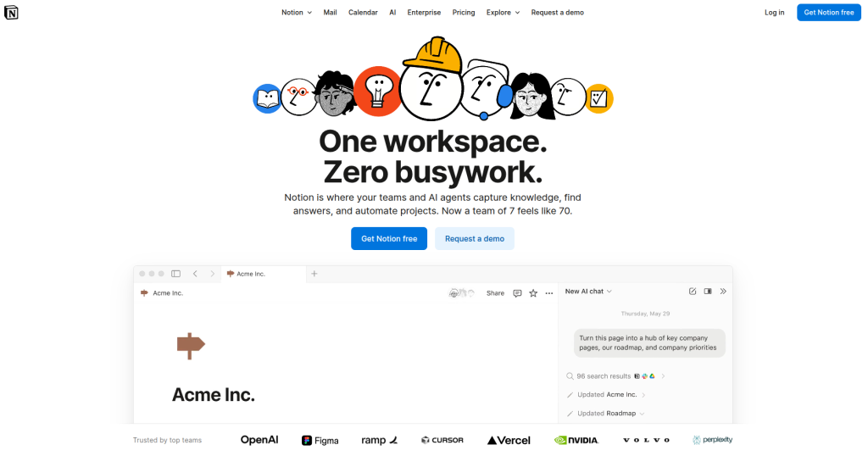Expand the Notion dropdown in navigation
Image resolution: width=868 pixels, height=456 pixels.
coord(296,12)
